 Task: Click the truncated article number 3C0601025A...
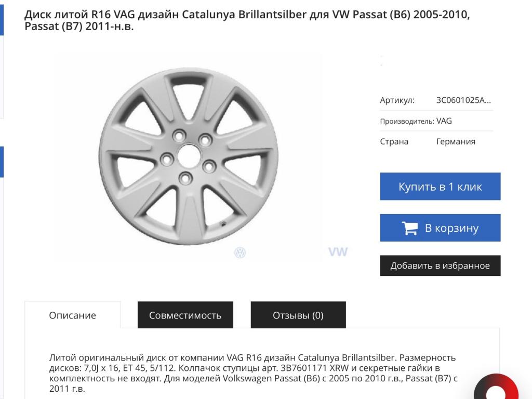tap(463, 100)
